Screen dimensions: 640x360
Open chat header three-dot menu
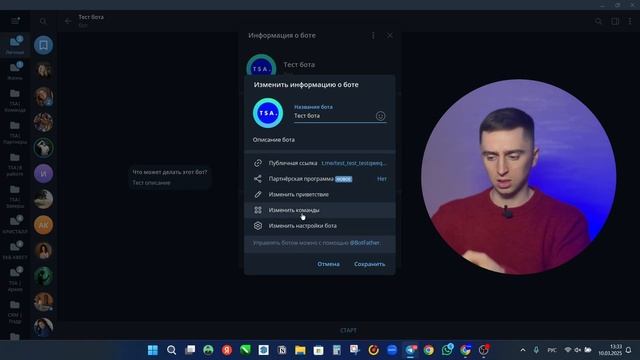tap(630, 21)
